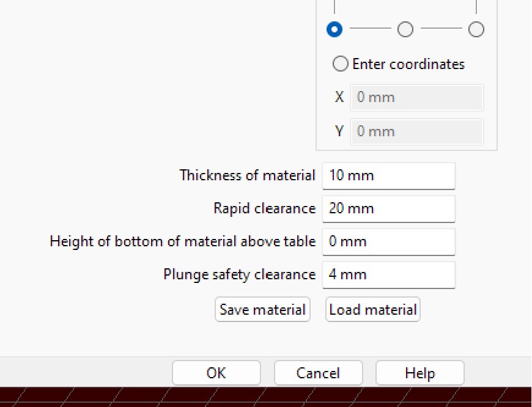
Task: Click the Rapid clearance label text
Action: (265, 208)
